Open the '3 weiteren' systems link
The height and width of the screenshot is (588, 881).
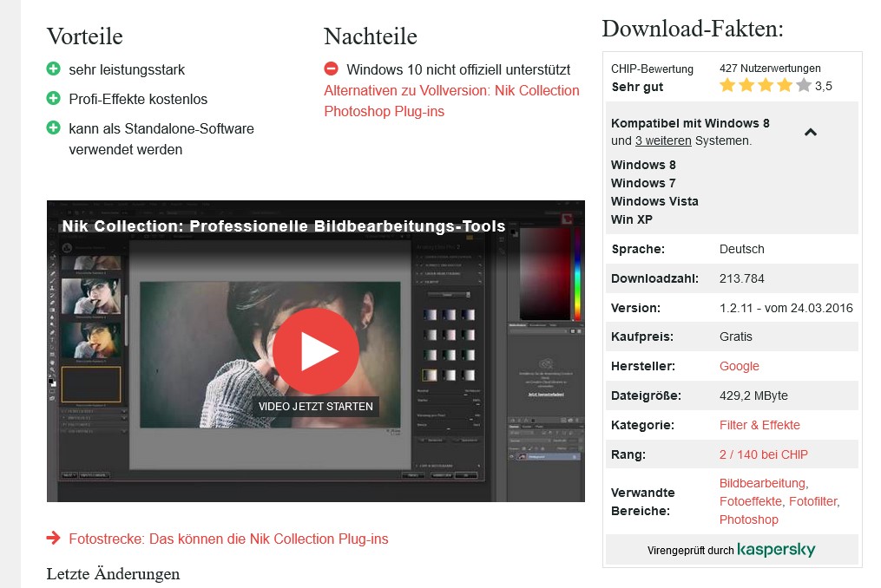coord(663,140)
